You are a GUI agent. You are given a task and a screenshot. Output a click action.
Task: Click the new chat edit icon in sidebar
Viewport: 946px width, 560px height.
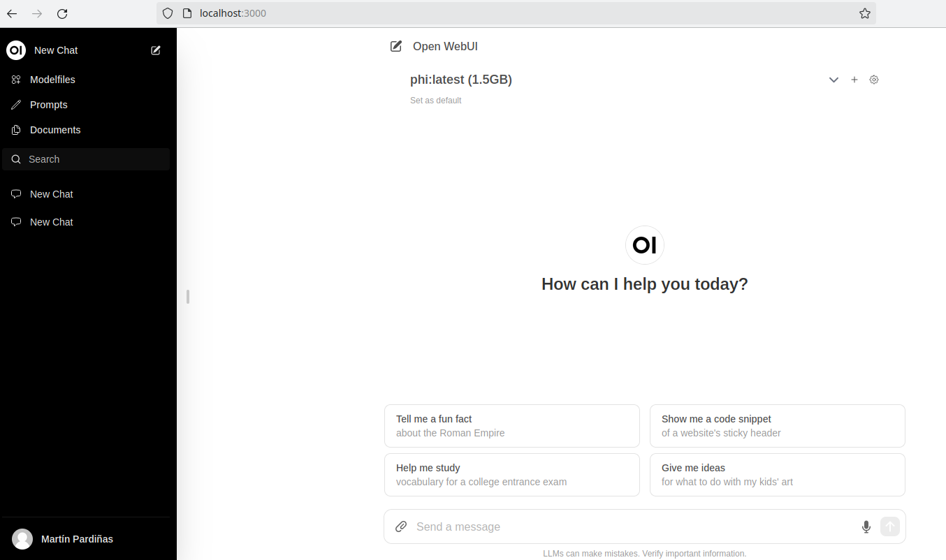(x=156, y=50)
